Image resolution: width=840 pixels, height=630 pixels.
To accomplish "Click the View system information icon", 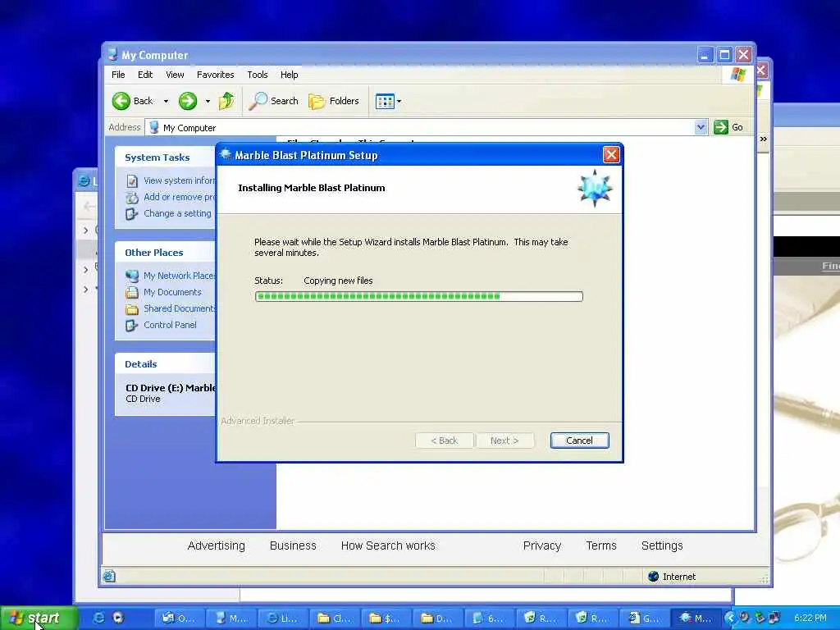I will pyautogui.click(x=132, y=181).
